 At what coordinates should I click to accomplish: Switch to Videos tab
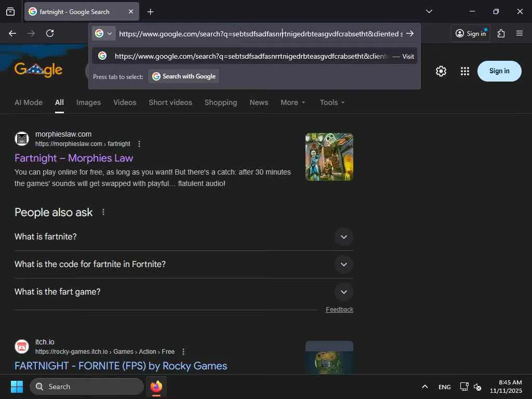click(125, 102)
